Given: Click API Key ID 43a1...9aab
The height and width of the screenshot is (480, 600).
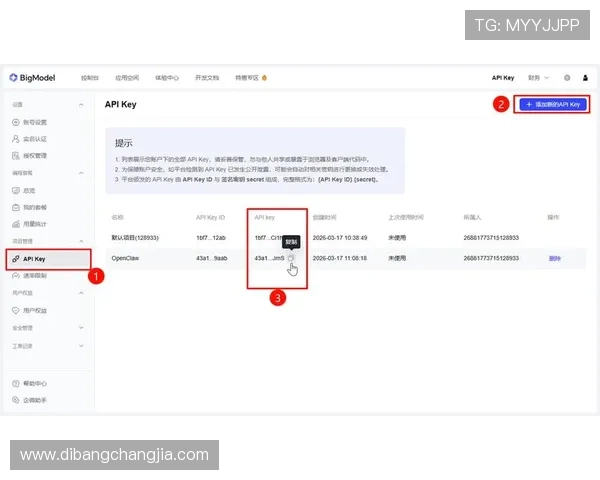Looking at the screenshot, I should [212, 258].
